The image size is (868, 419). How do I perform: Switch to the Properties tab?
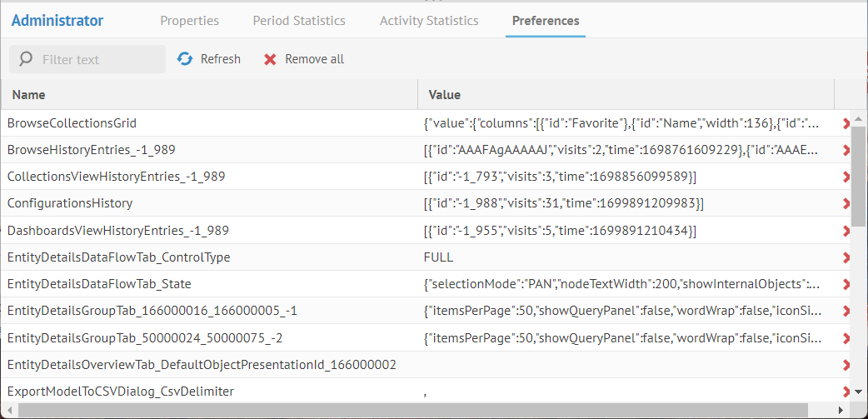(190, 21)
